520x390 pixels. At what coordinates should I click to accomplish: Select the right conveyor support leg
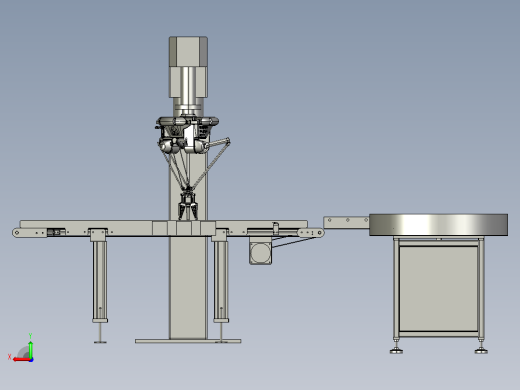coord(221,282)
